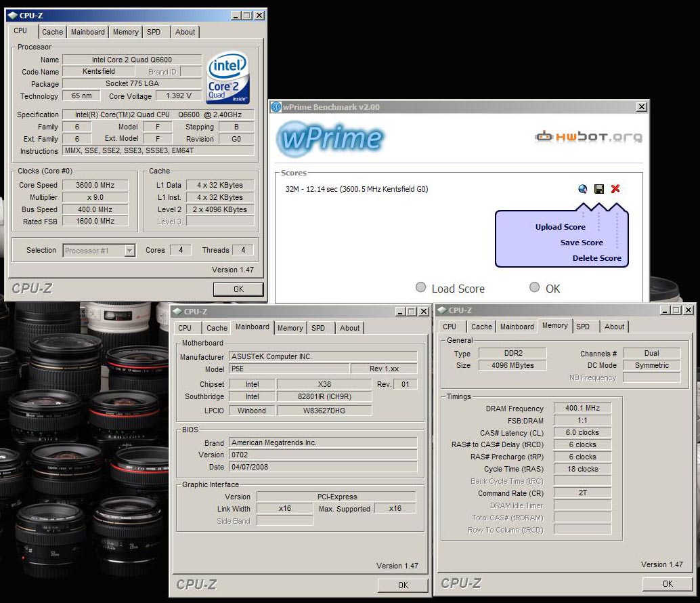Image resolution: width=700 pixels, height=603 pixels.
Task: Click the wPrime Benchmark title bar icon
Action: pos(276,107)
